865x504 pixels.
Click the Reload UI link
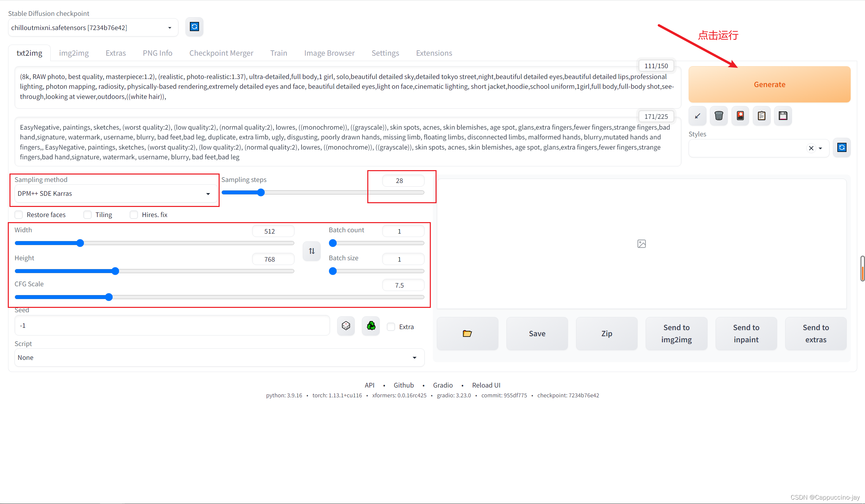[x=486, y=385]
